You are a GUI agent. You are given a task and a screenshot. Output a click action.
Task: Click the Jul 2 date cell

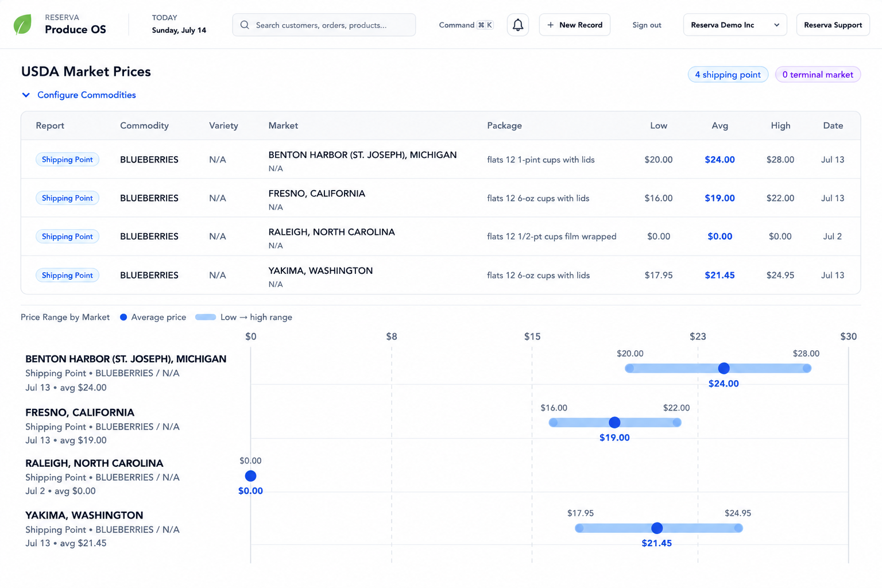point(832,237)
